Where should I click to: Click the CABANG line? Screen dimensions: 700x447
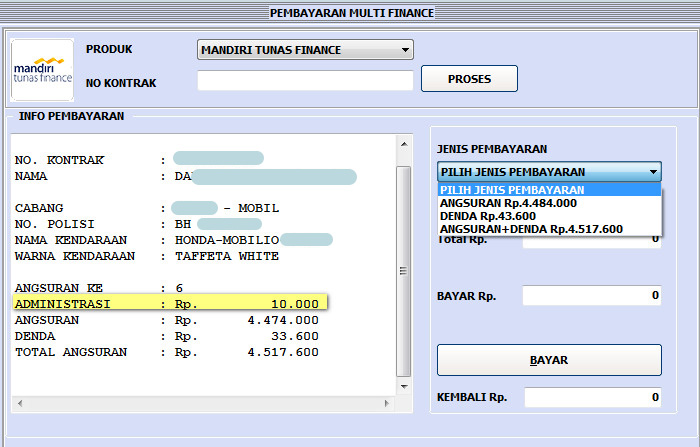click(x=147, y=208)
